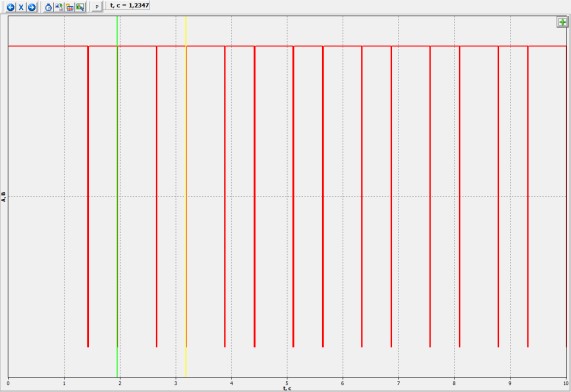Click the stopwatch toolbar icon
This screenshot has height=392, width=571.
click(x=48, y=7)
